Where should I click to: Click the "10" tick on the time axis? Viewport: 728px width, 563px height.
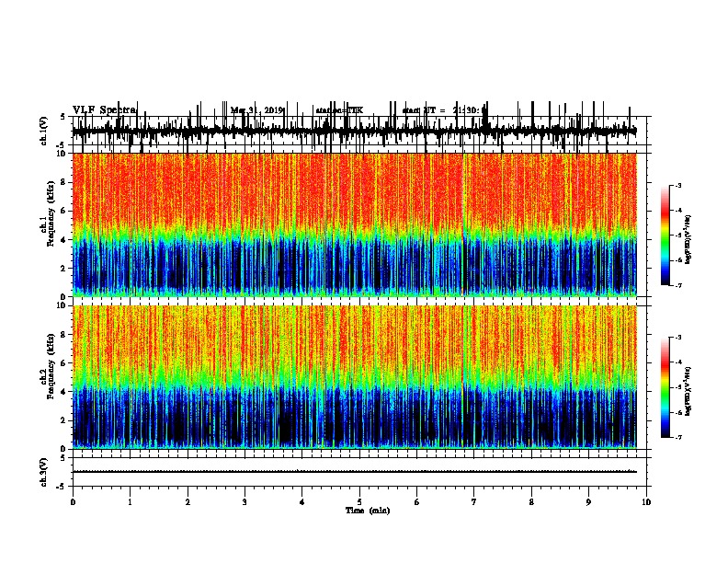646,502
